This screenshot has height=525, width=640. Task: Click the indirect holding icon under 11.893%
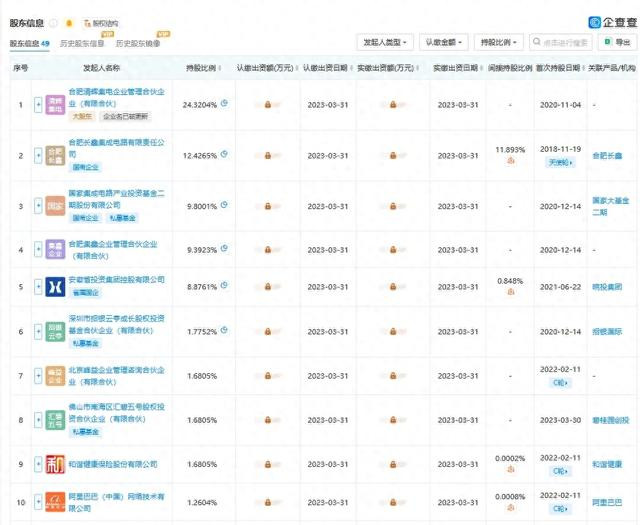(510, 161)
